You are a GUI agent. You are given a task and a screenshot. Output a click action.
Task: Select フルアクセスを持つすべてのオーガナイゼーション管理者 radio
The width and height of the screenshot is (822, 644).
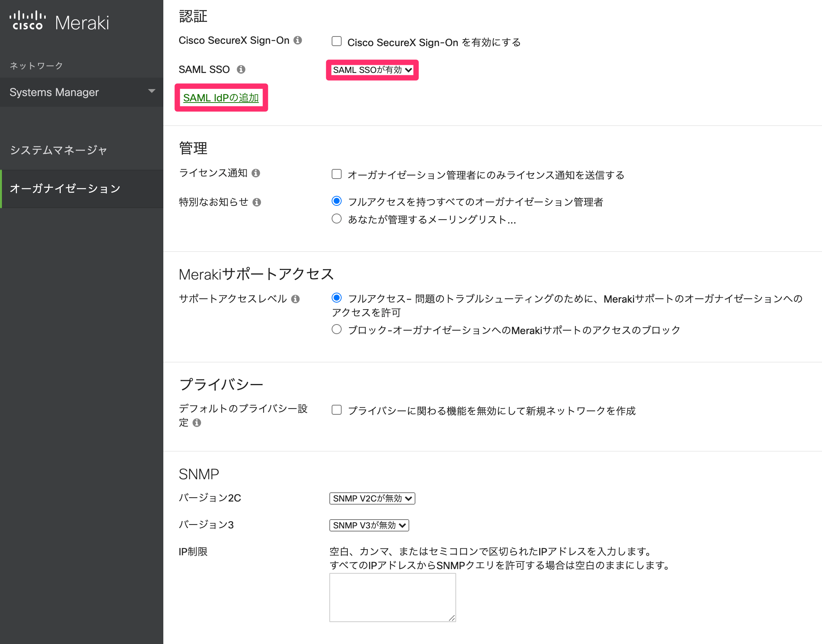coord(337,201)
